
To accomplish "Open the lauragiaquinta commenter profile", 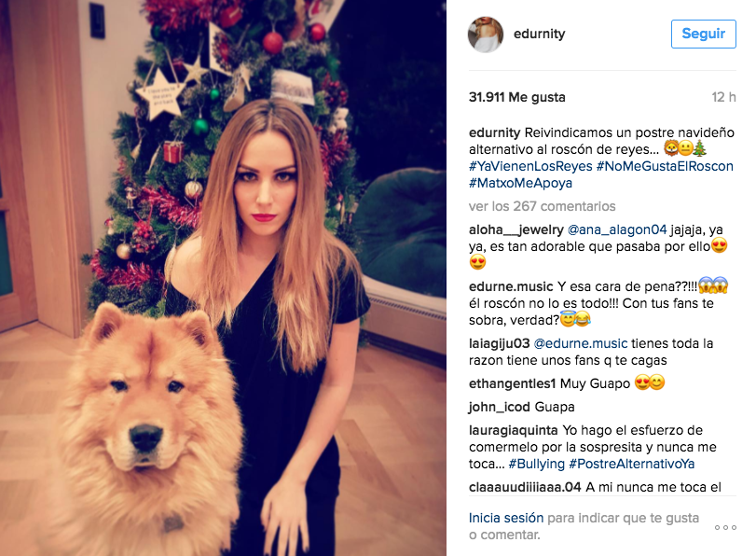I will (513, 430).
